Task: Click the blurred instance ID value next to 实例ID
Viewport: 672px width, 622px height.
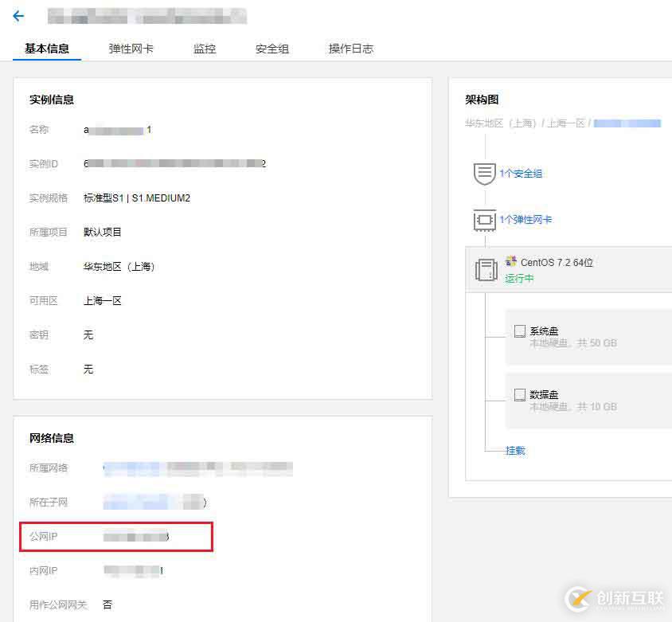Action: coord(175,164)
